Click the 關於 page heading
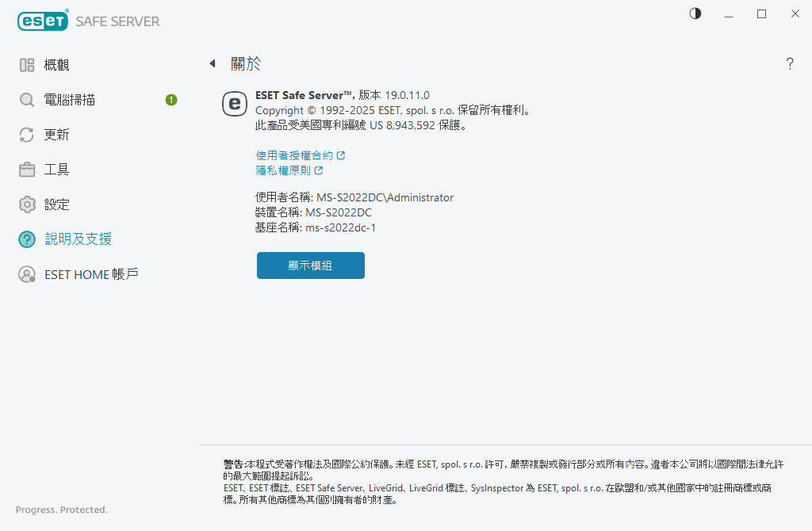Viewport: 812px width, 531px height. 246,63
